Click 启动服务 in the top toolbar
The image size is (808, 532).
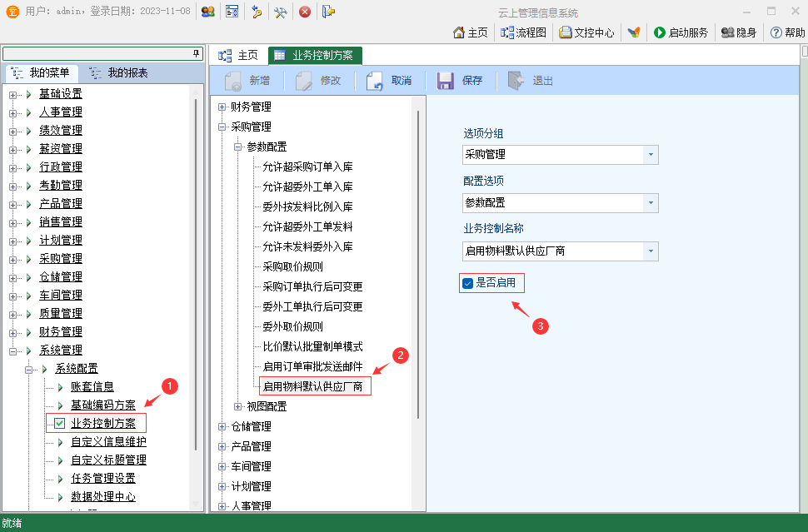(x=681, y=32)
